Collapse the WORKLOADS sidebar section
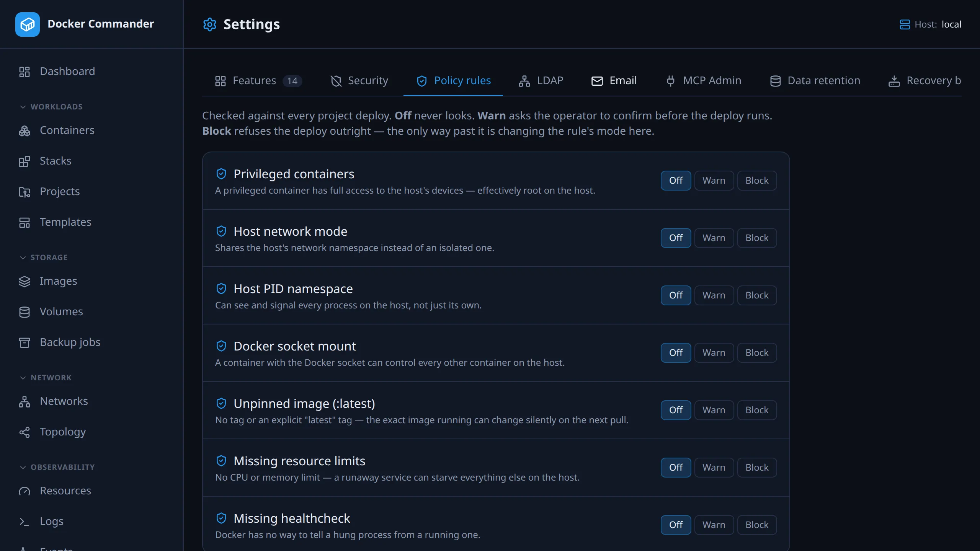This screenshot has height=551, width=980. point(51,107)
